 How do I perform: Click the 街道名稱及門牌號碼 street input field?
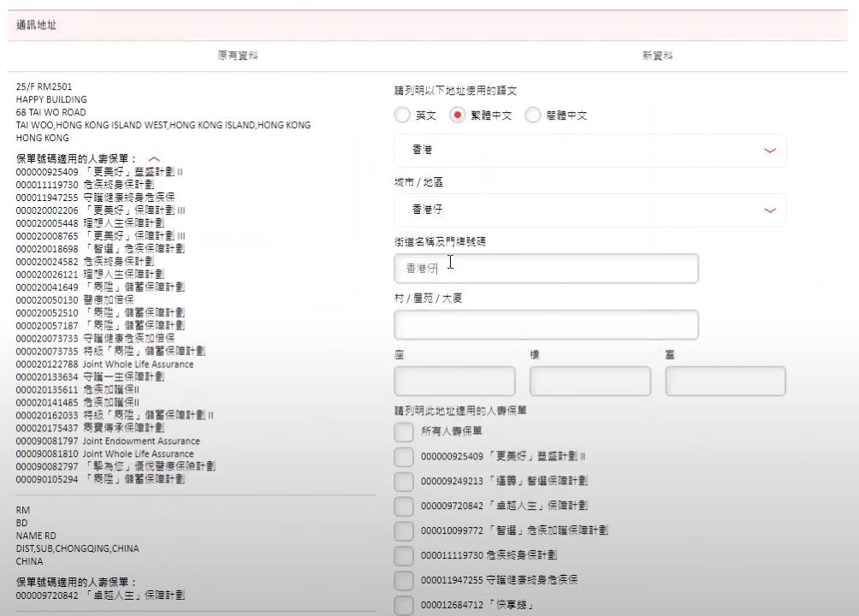point(548,268)
